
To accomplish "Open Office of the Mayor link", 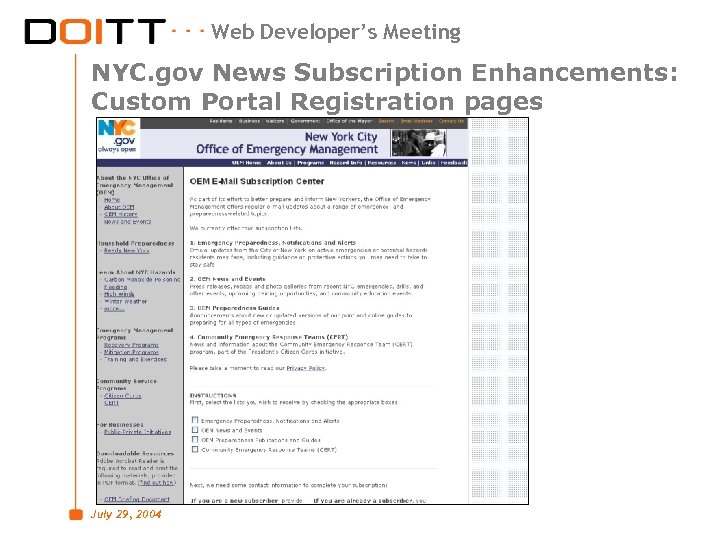I will tap(349, 121).
